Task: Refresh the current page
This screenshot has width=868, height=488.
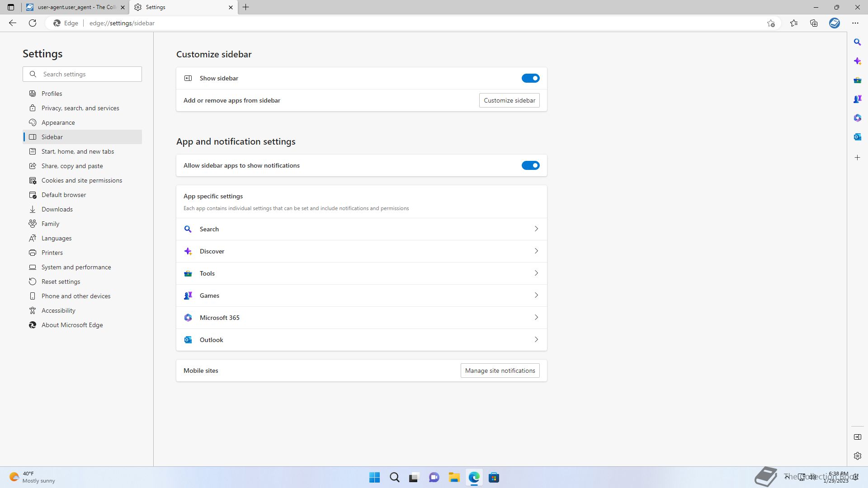Action: point(33,23)
